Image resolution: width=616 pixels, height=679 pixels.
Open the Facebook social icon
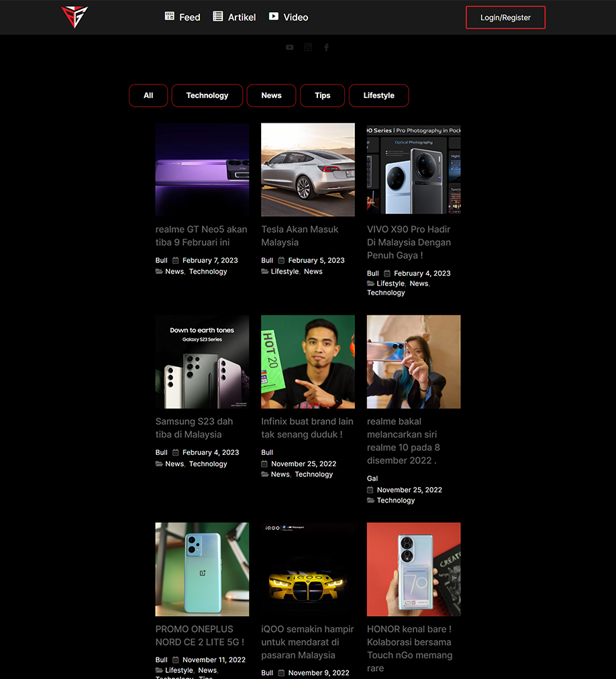(x=326, y=47)
